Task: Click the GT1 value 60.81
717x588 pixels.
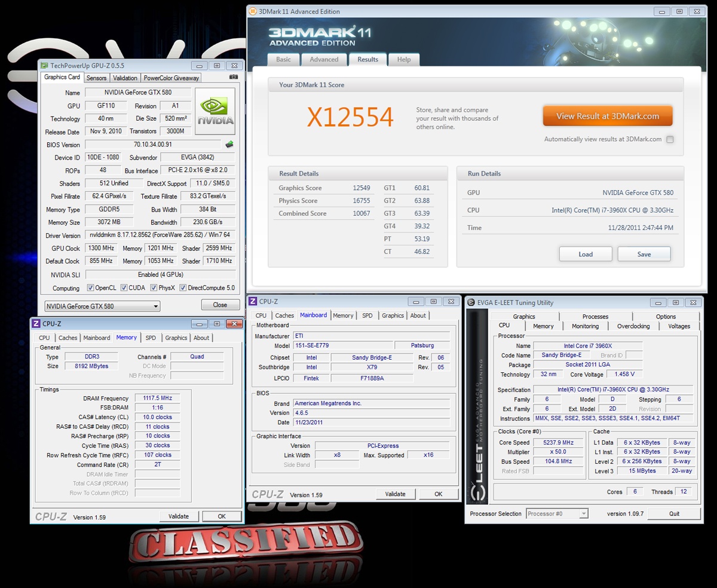Action: click(x=422, y=188)
